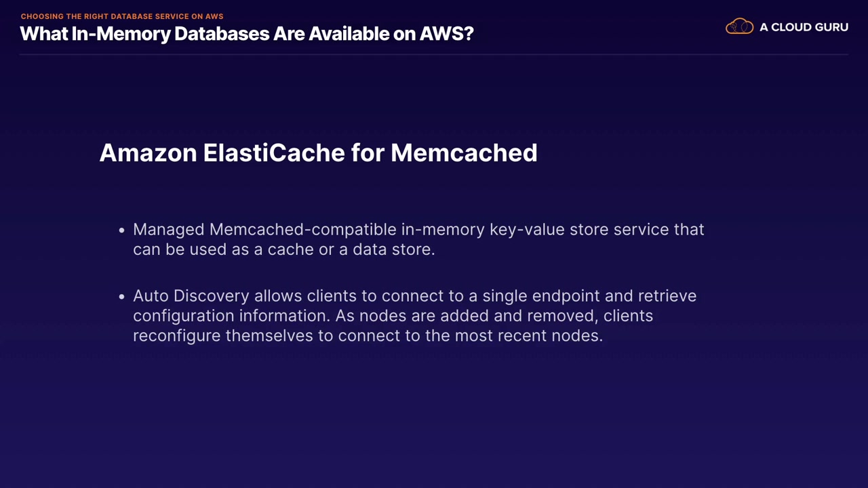Screen dimensions: 868x488
Task: Click the words Auto Discovery
Action: [191, 296]
